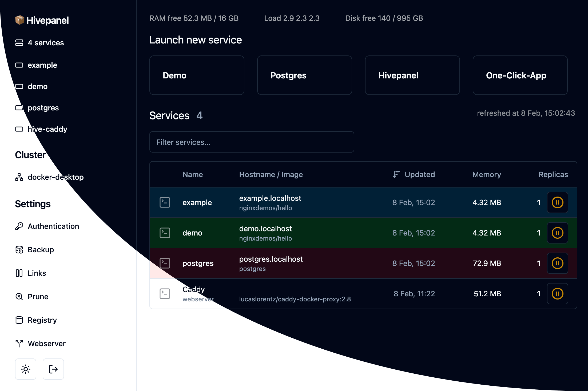Click the Updated column sort icon

click(396, 174)
